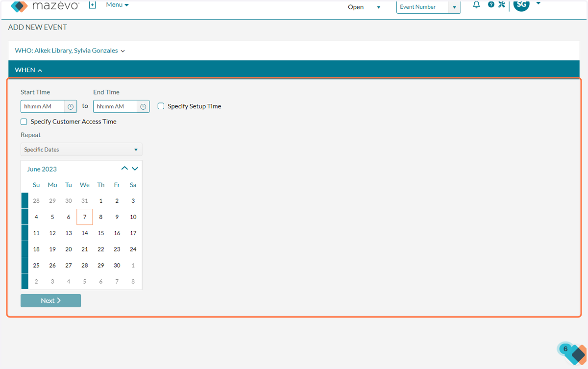
Task: Select June 21 in calendar
Action: [x=85, y=249]
